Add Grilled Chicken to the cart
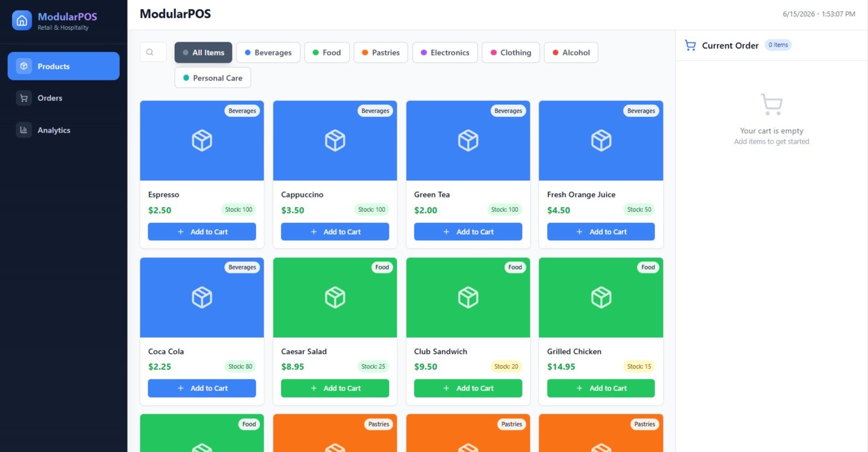 pos(601,388)
